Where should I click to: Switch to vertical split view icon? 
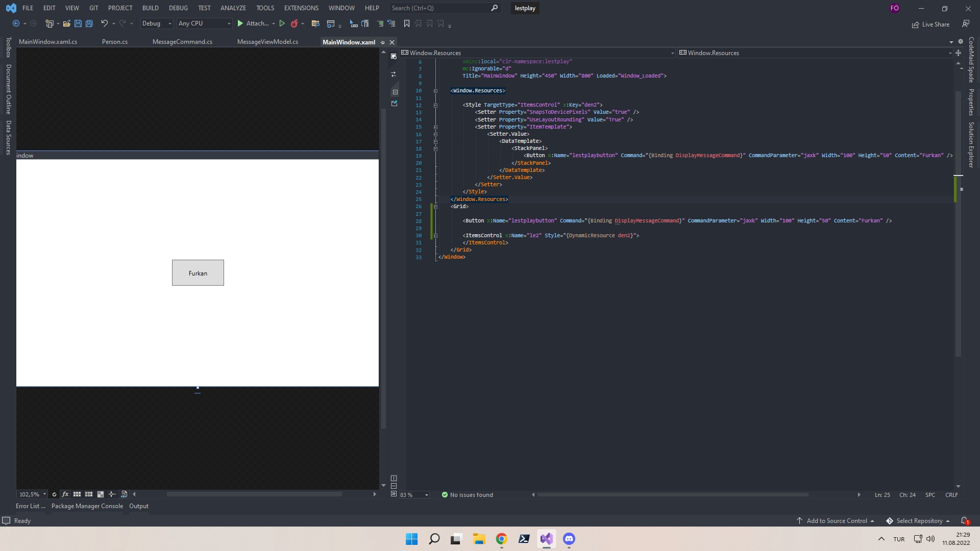pyautogui.click(x=394, y=479)
